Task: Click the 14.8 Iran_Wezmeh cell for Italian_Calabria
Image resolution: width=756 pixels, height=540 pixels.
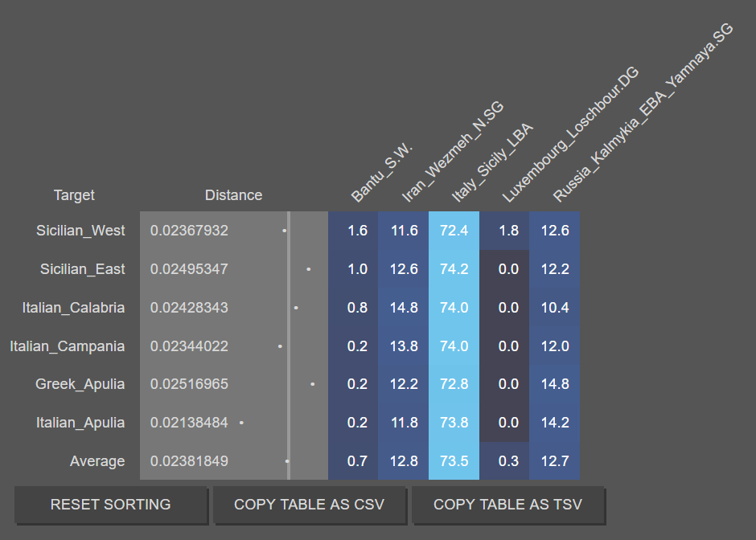Action: point(404,307)
